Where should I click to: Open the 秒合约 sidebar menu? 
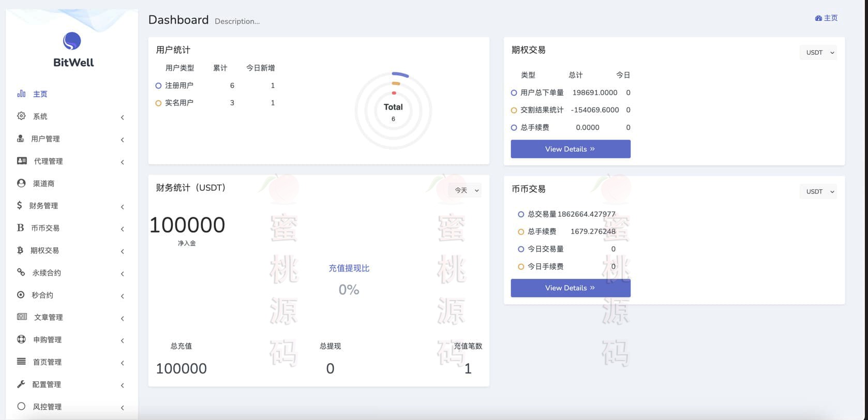coord(42,295)
